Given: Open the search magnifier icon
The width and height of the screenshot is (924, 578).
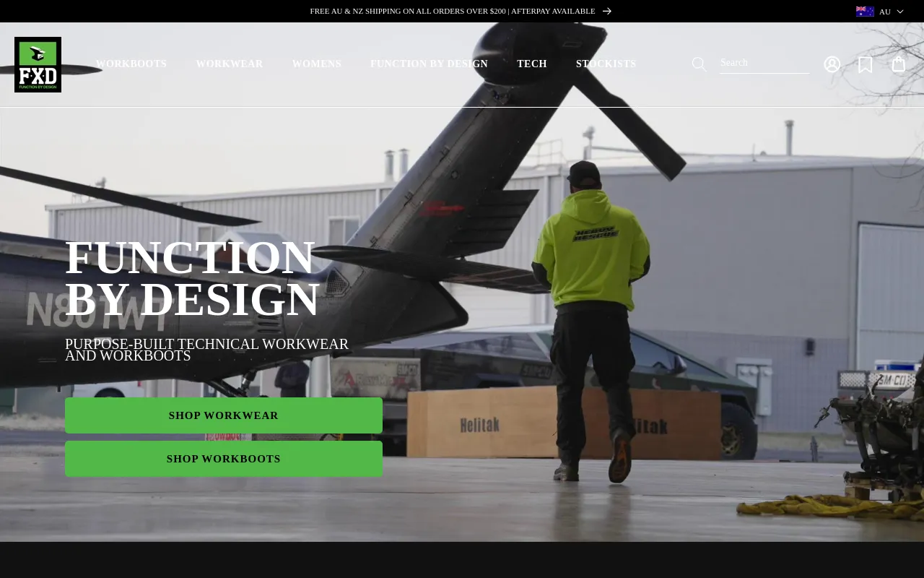Looking at the screenshot, I should pos(698,64).
